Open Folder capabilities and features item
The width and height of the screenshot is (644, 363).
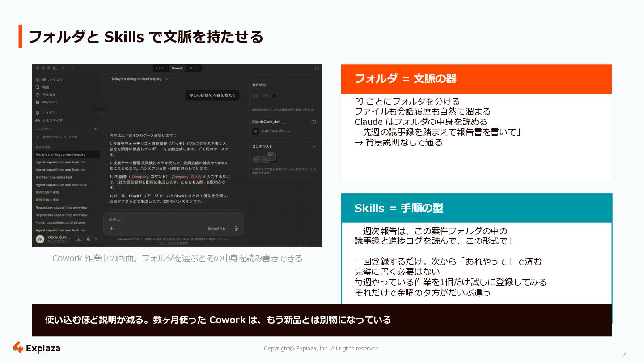(61, 222)
